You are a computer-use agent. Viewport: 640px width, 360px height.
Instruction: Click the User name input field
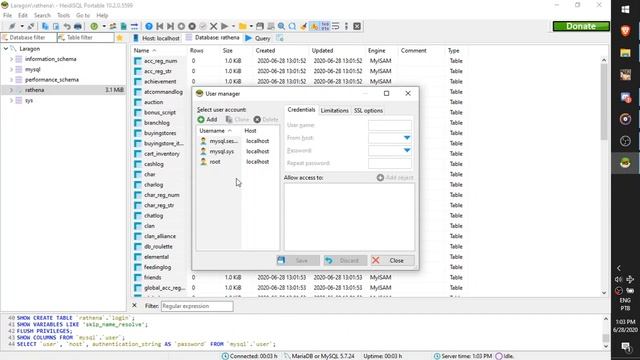coord(390,125)
